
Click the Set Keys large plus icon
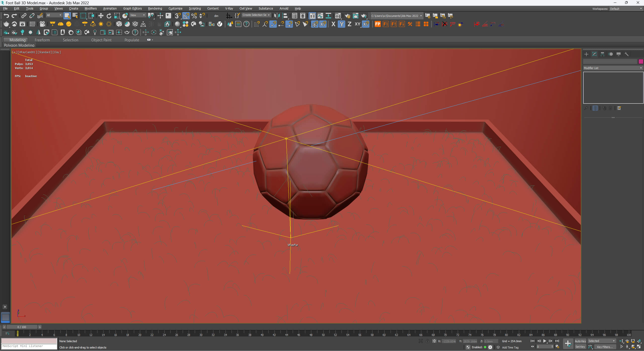(568, 344)
